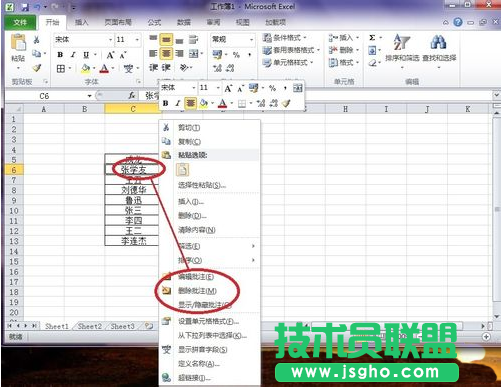Click mini toolbar red font color
The image size is (502, 388).
click(x=222, y=104)
